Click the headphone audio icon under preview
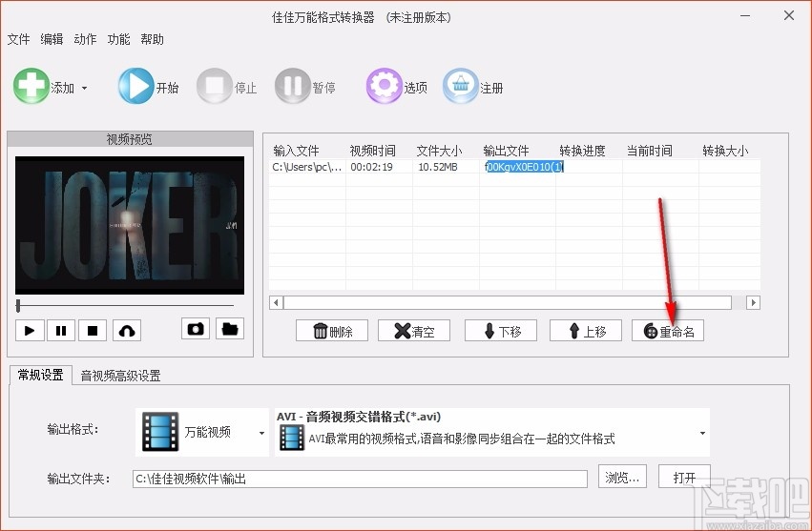The height and width of the screenshot is (531, 812). tap(127, 330)
